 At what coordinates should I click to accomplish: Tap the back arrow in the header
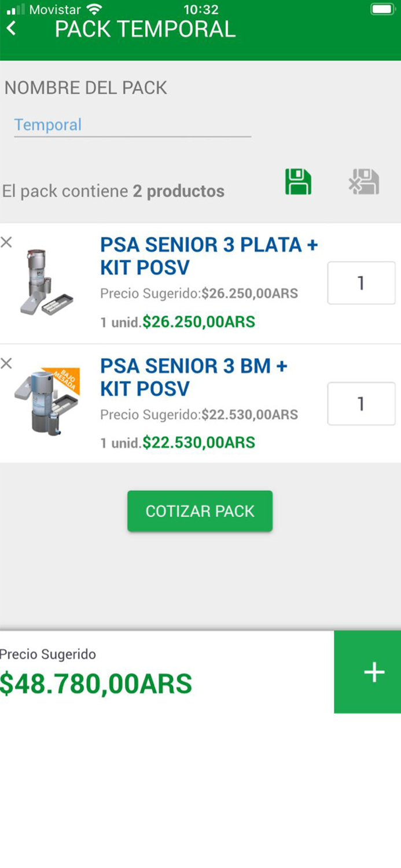(12, 27)
